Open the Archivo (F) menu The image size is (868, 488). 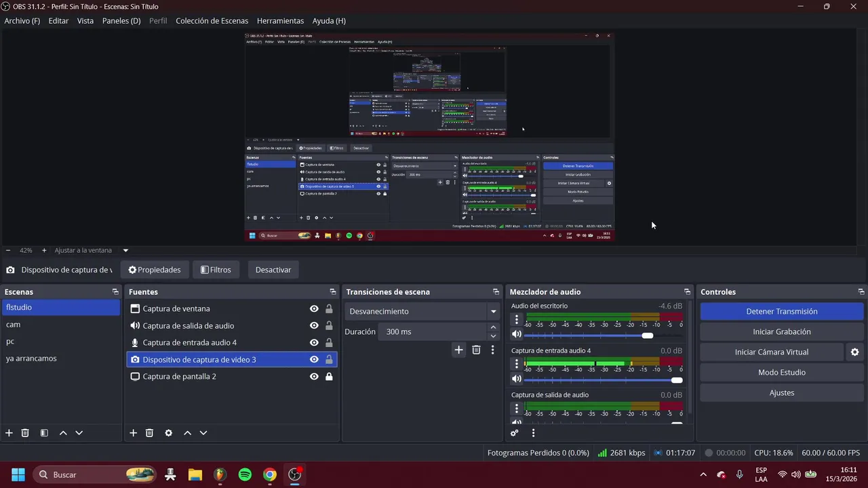pyautogui.click(x=22, y=20)
